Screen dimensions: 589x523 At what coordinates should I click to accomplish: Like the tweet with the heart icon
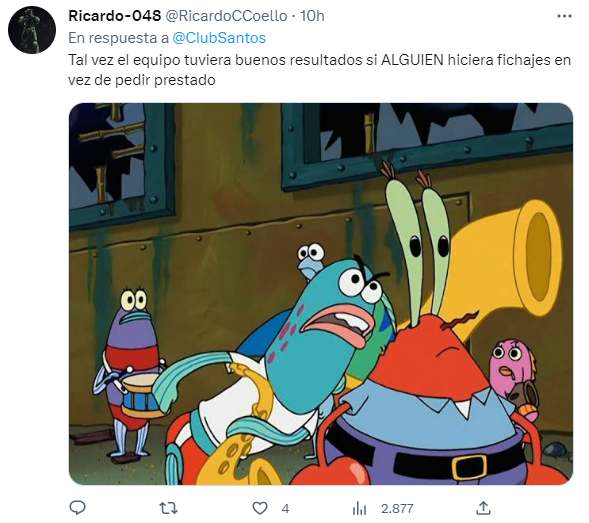pyautogui.click(x=260, y=508)
